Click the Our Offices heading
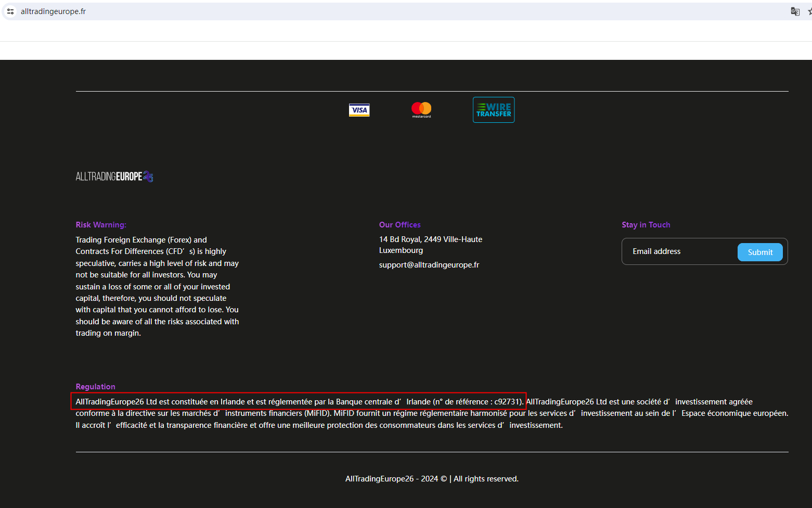 click(399, 225)
